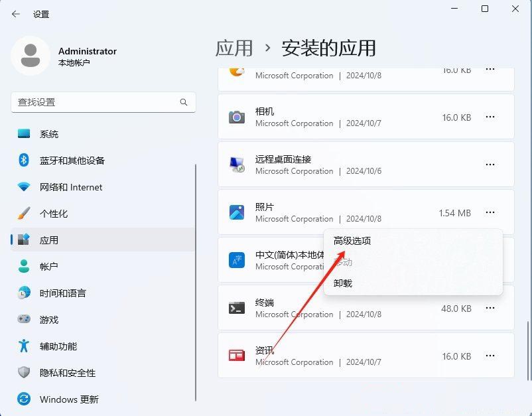Click the 游戏 gamepad icon

24,319
